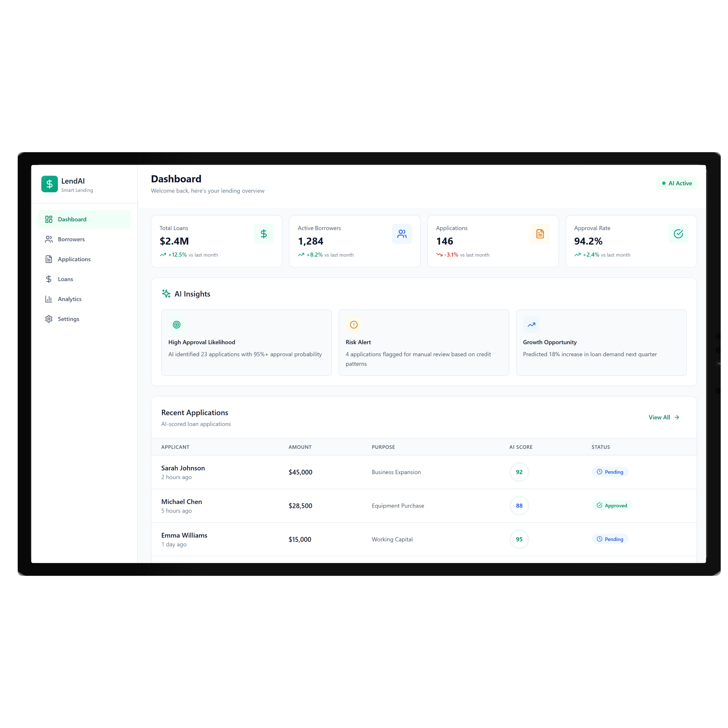Click the Approved badge for Michael Chen
The image size is (728, 728).
tap(612, 505)
